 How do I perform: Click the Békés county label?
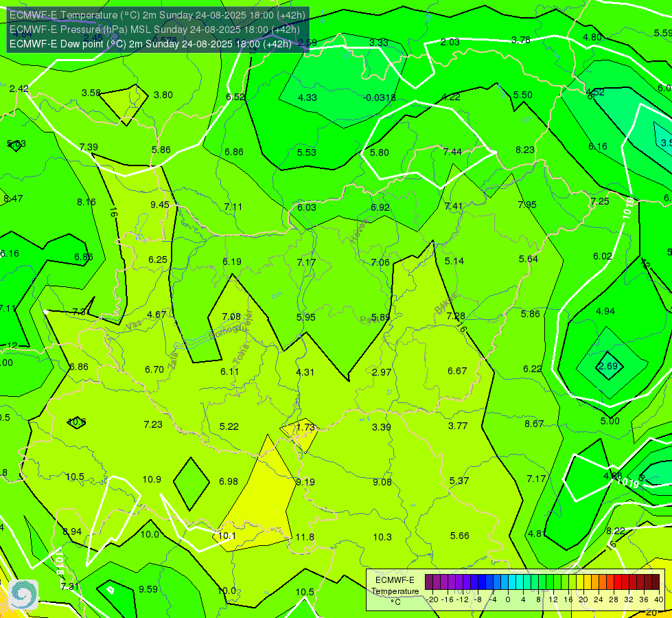pos(446,304)
